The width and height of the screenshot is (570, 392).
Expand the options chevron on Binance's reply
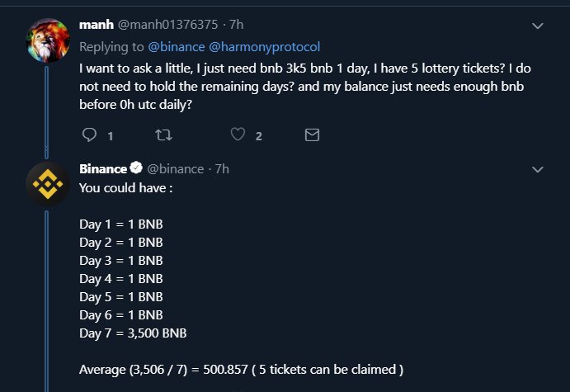(x=538, y=169)
